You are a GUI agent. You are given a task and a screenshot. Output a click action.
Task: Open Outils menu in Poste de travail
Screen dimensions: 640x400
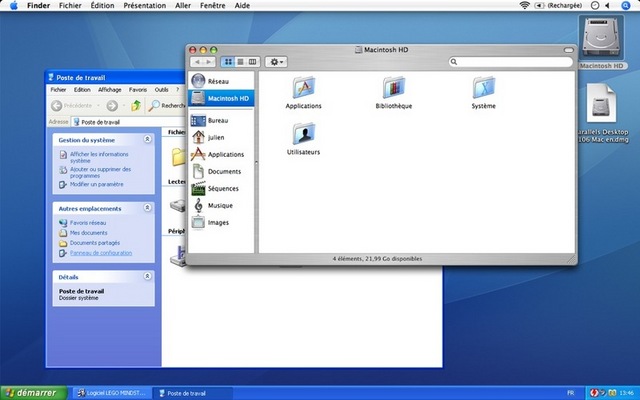161,89
